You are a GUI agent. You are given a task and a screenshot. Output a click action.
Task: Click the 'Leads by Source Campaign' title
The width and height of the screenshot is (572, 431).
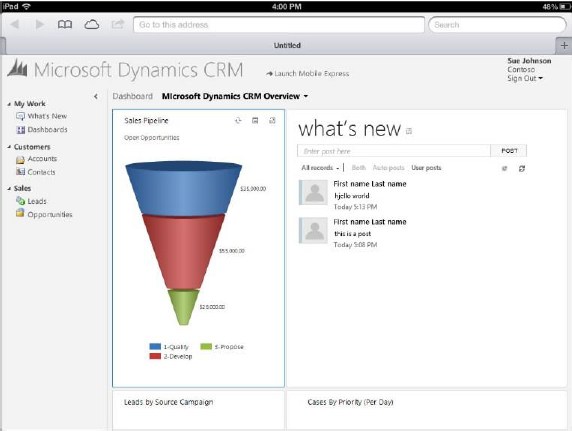coord(169,402)
